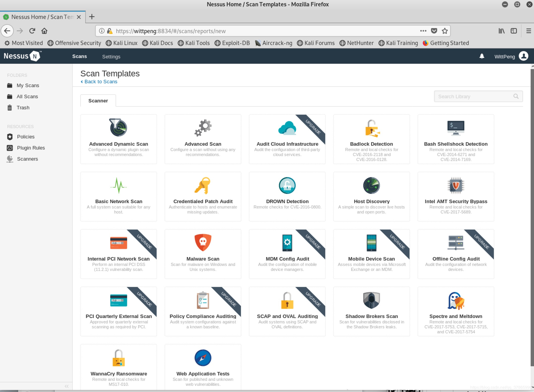The width and height of the screenshot is (534, 392).
Task: Switch to the Settings top menu
Action: [x=111, y=57]
